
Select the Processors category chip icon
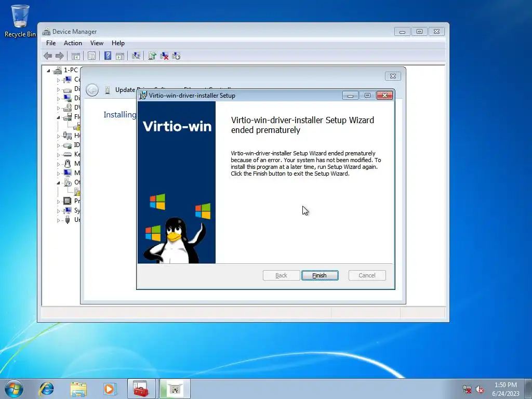tap(68, 201)
